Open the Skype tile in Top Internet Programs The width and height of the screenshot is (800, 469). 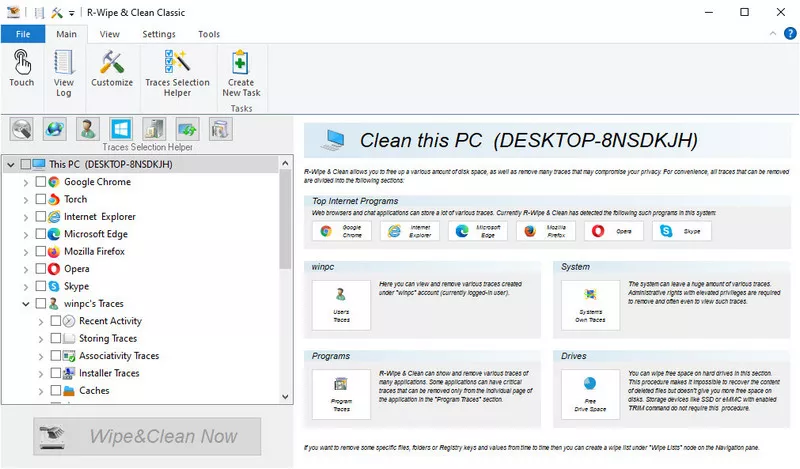click(682, 231)
